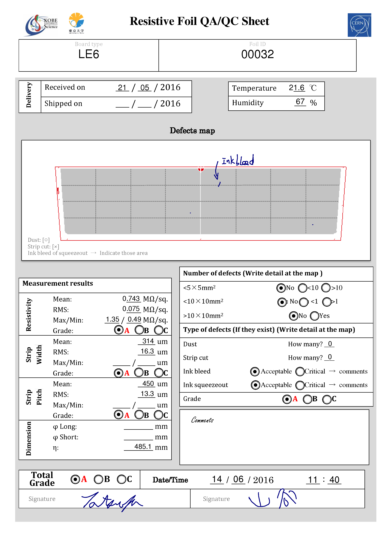Click the University of Tokyo ginkgo logo
392x554 pixels.
coord(76,23)
